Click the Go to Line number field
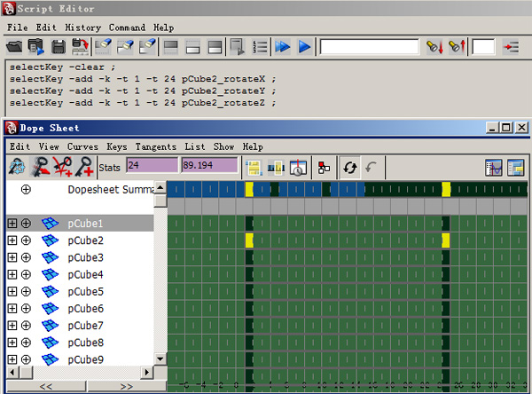 483,46
